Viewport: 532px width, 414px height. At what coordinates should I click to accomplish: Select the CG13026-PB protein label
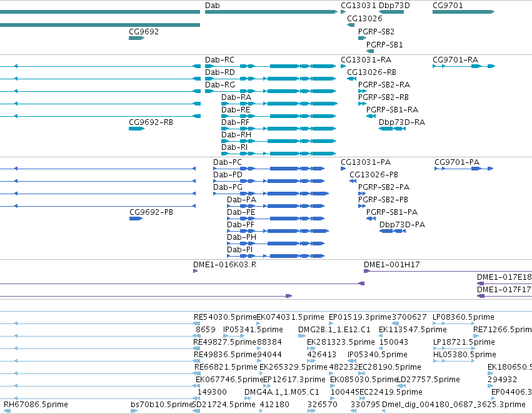click(x=374, y=175)
